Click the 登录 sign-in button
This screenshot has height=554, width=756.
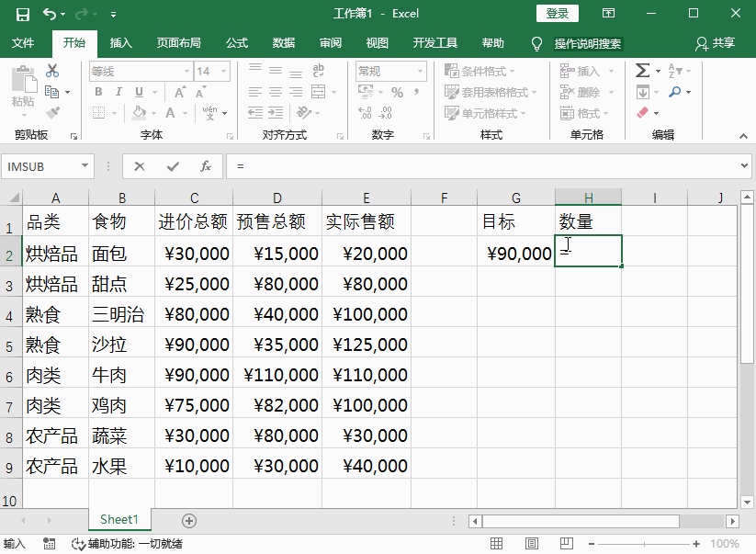point(558,13)
